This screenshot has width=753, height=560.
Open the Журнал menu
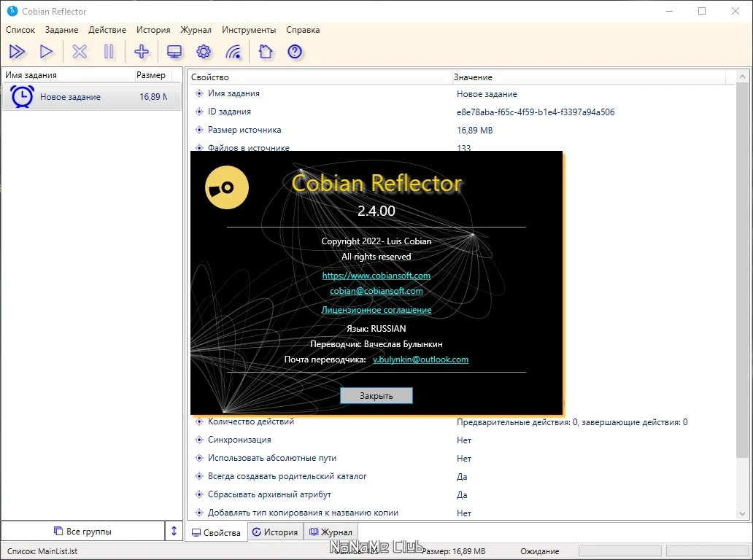coord(196,30)
